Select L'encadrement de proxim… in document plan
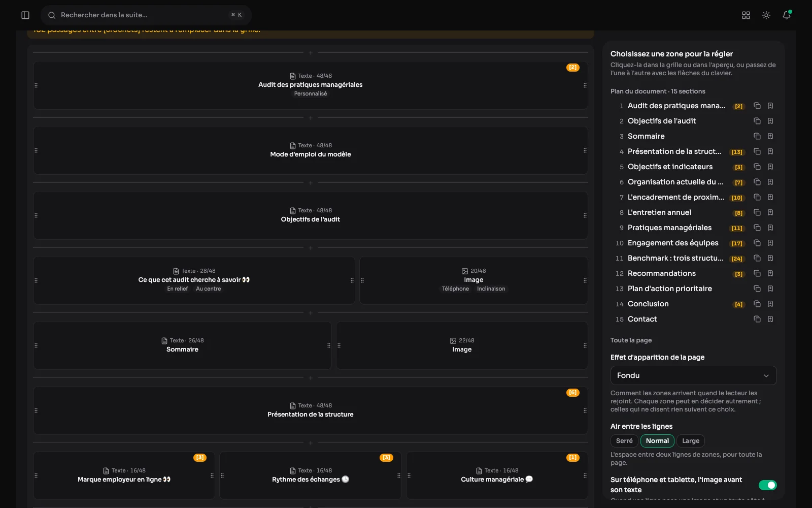This screenshot has width=812, height=508. 676,197
